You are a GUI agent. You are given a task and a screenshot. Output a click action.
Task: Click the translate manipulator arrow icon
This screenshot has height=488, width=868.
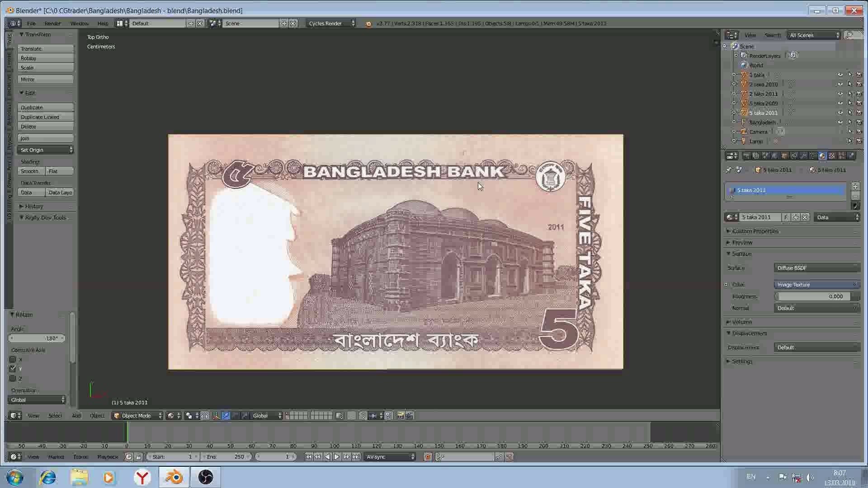click(226, 416)
